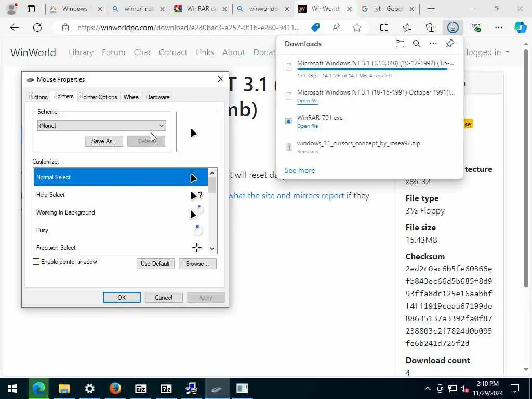532x399 pixels.
Task: Switch to jyt Google browser tab
Action: point(388,9)
